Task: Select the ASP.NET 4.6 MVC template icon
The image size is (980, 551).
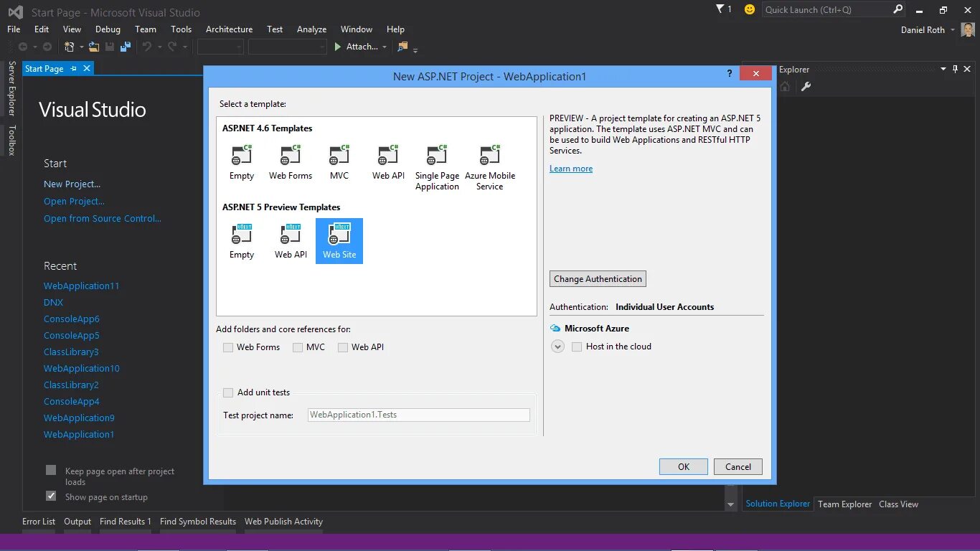Action: [339, 154]
